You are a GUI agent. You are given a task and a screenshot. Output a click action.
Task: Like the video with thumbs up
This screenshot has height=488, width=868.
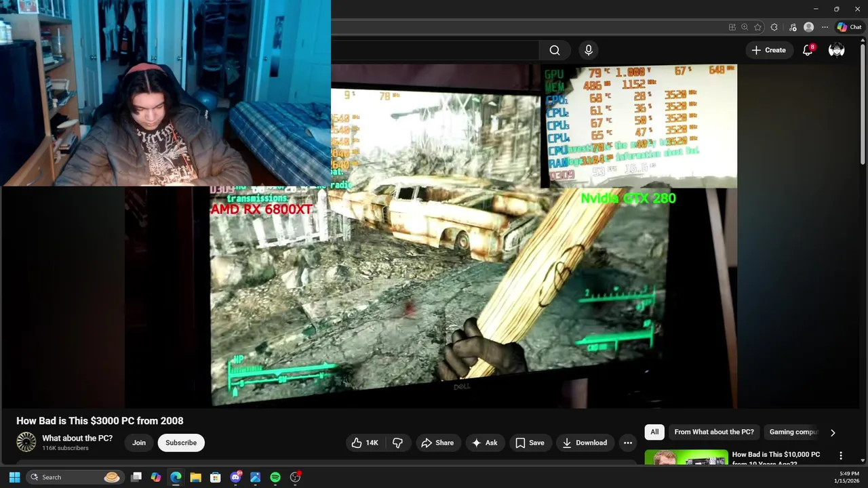[x=364, y=443]
